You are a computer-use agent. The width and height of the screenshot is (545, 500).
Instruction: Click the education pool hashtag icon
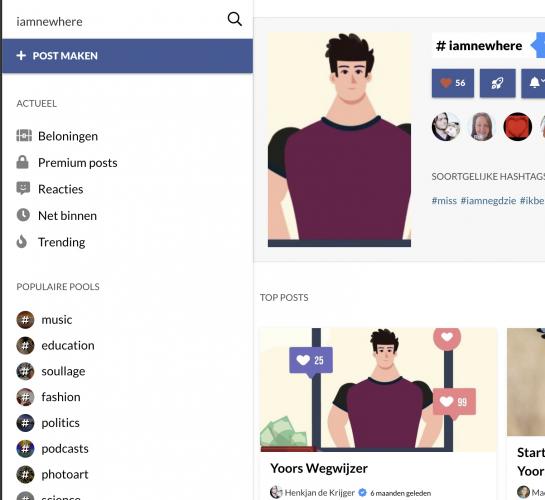[25, 345]
